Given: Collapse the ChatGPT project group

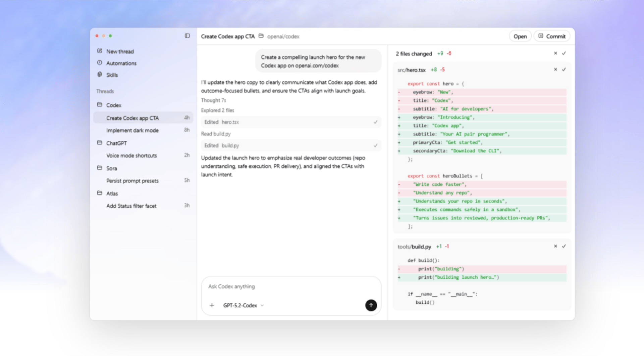Looking at the screenshot, I should [116, 143].
